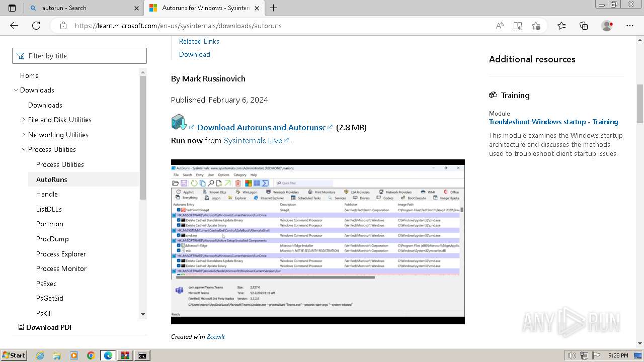Image resolution: width=644 pixels, height=362 pixels.
Task: Open Home in the sidebar
Action: click(x=29, y=75)
